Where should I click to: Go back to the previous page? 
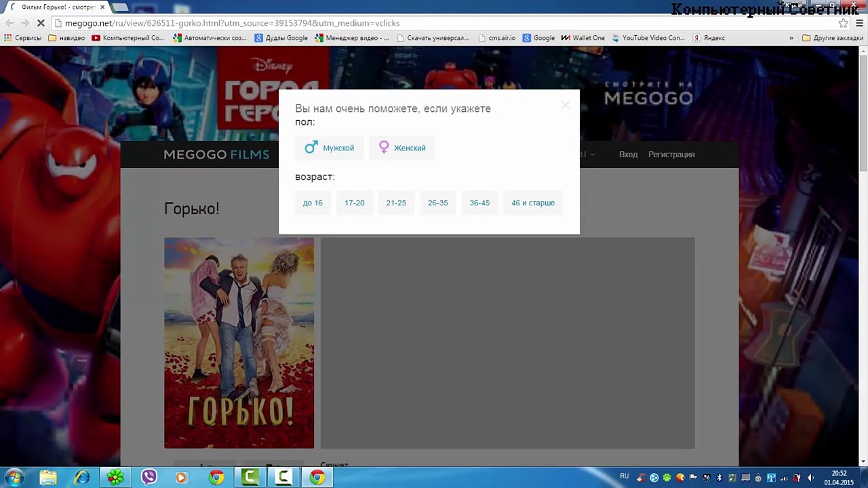pos(9,23)
